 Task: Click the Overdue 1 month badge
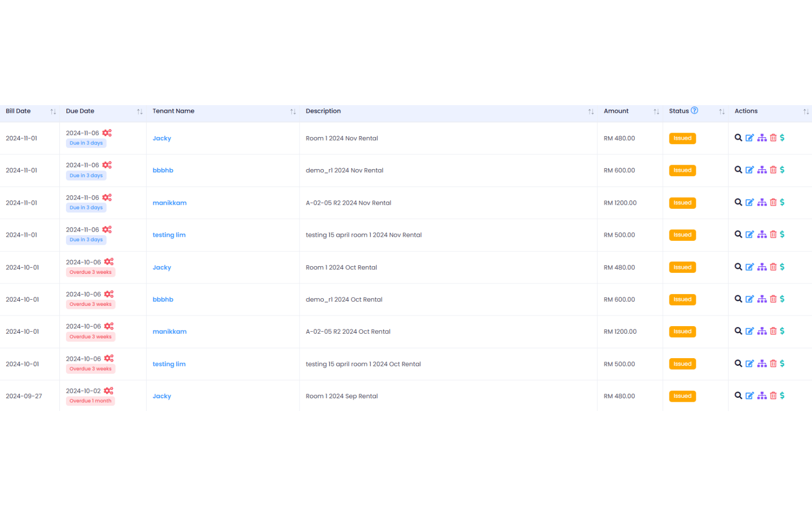click(x=90, y=401)
